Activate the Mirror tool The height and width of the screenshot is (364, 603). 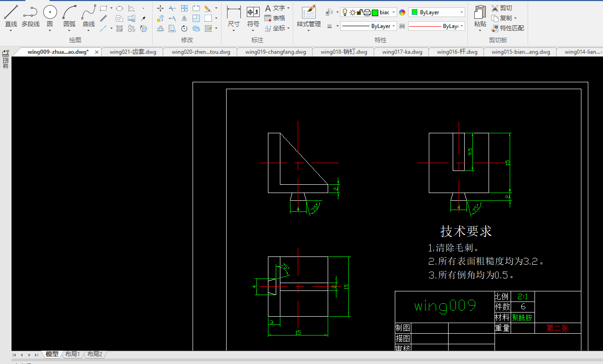click(x=184, y=18)
